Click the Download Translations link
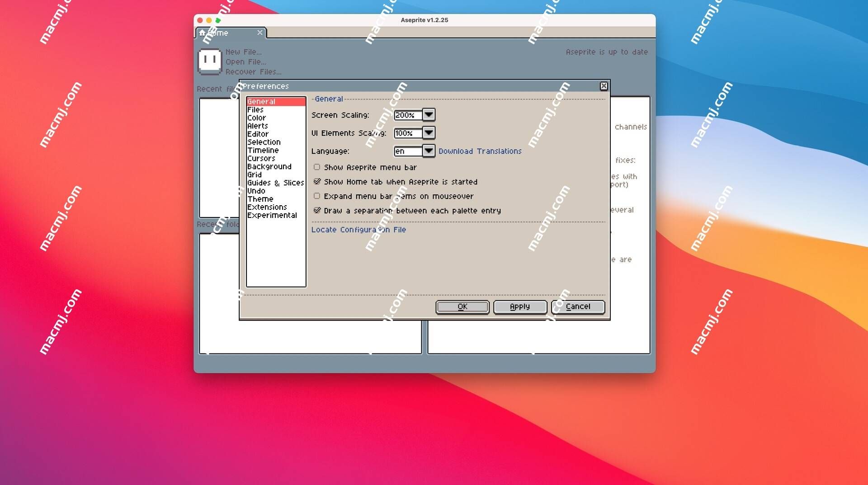The height and width of the screenshot is (485, 868). pos(480,151)
